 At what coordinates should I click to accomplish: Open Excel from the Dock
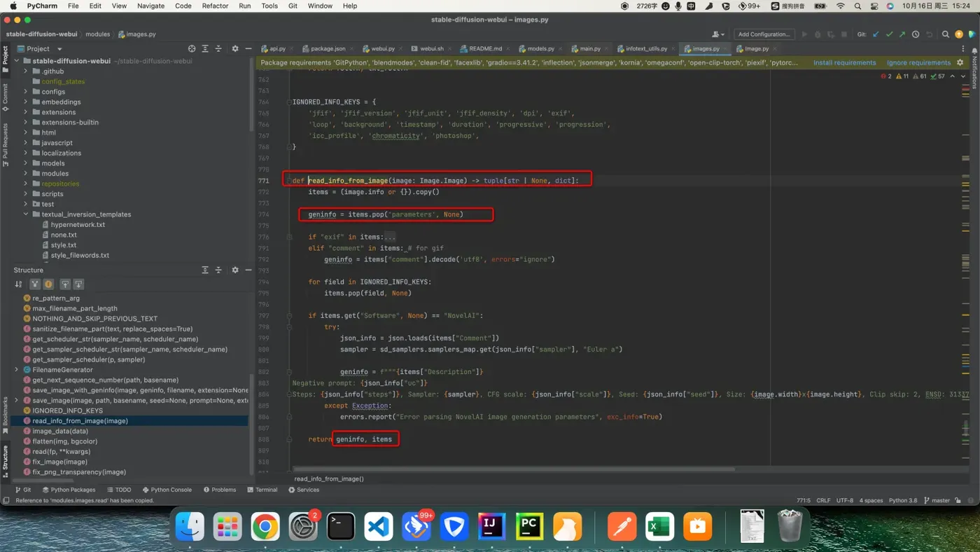659,527
